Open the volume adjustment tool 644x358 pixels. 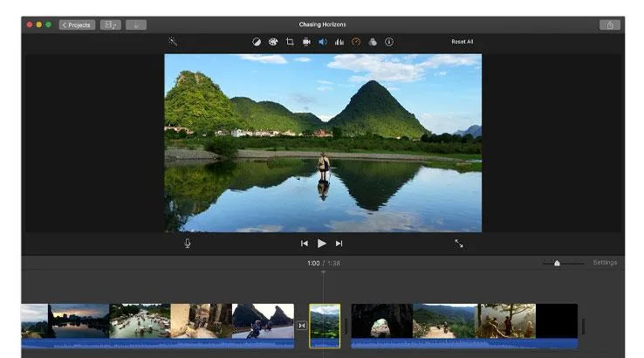point(322,41)
